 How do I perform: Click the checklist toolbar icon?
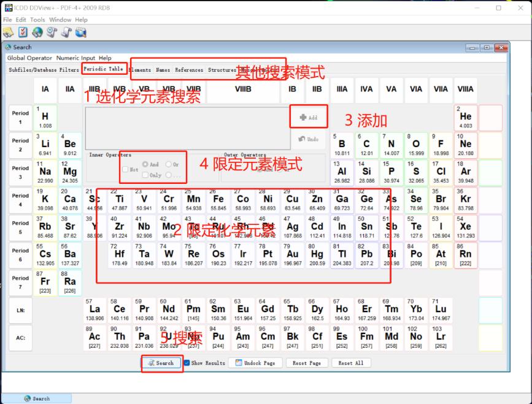[23, 32]
